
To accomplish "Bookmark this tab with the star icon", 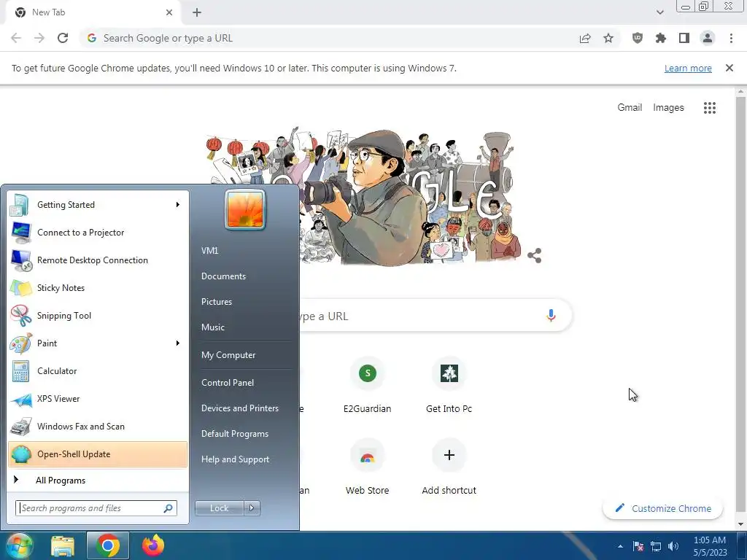I will tap(608, 38).
